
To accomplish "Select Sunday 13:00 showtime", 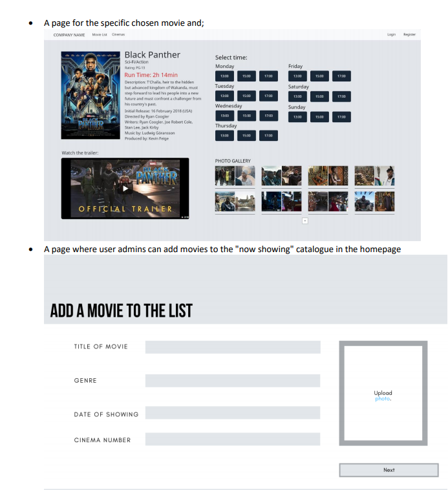I will 297,117.
